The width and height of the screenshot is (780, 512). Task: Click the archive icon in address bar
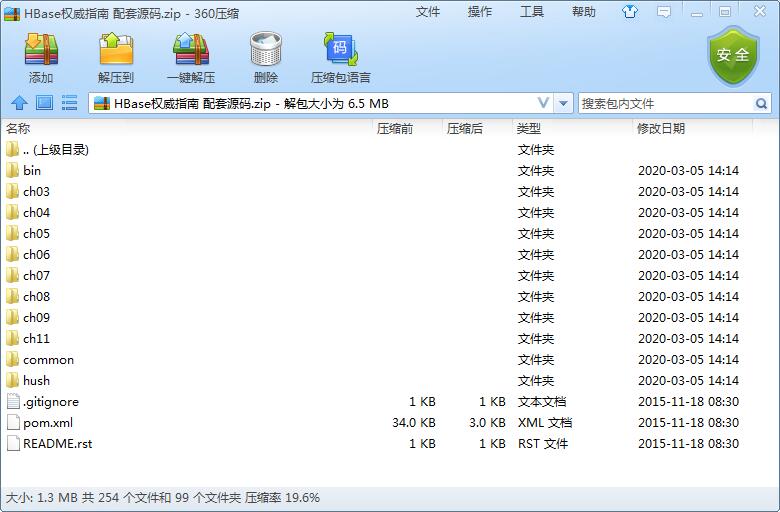click(x=101, y=103)
